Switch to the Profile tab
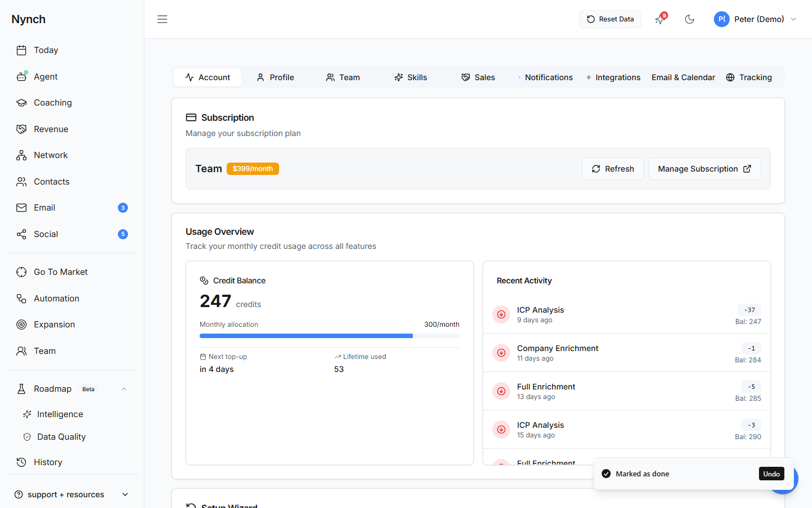 tap(275, 77)
